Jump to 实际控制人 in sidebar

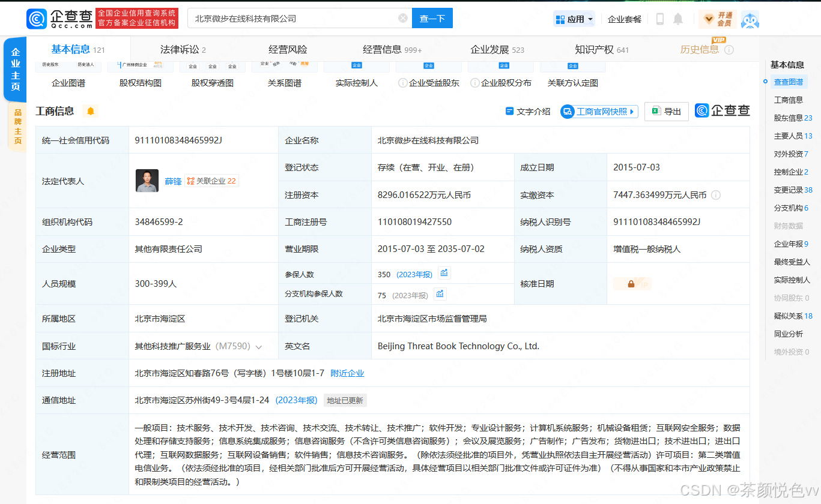pos(792,280)
